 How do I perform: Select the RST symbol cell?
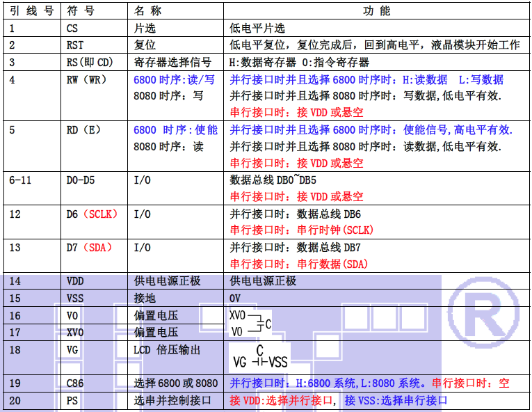(x=75, y=45)
